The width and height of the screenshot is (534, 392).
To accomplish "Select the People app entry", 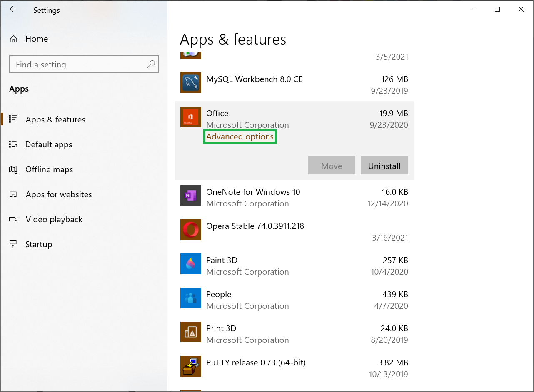I will click(294, 300).
